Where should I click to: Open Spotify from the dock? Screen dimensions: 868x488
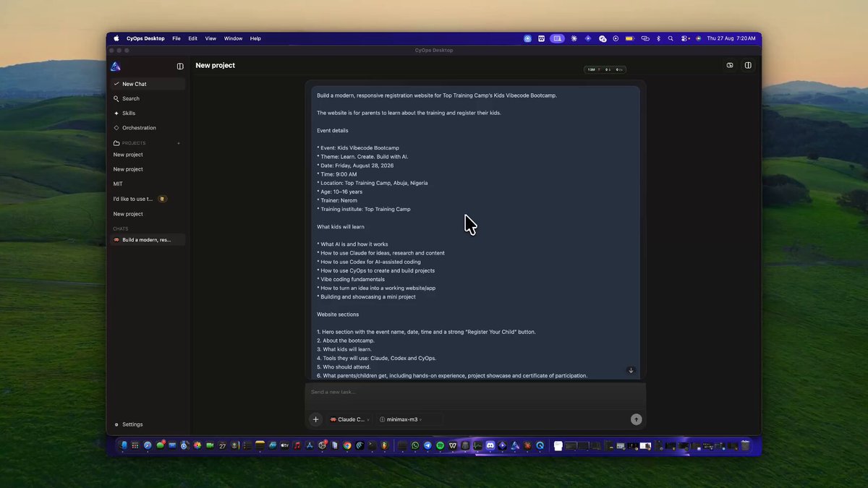click(x=440, y=445)
